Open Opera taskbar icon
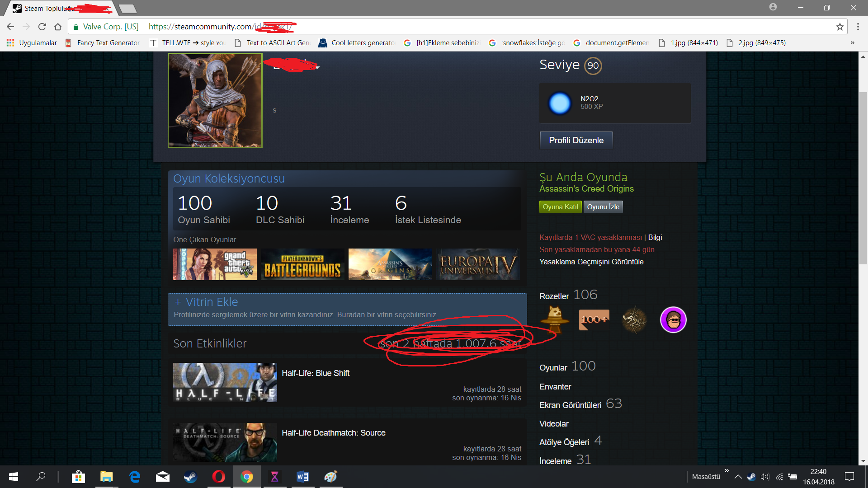Viewport: 868px width, 488px height. (x=218, y=477)
